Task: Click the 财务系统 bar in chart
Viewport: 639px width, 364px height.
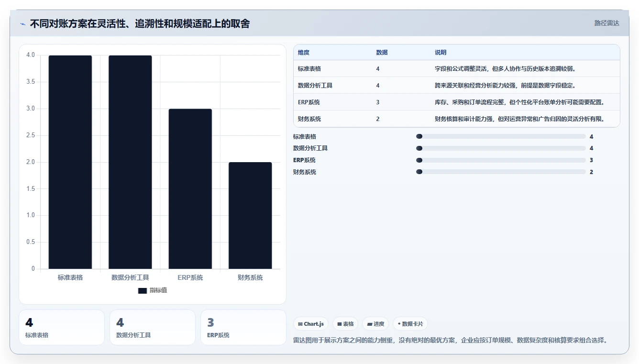Action: (250, 216)
